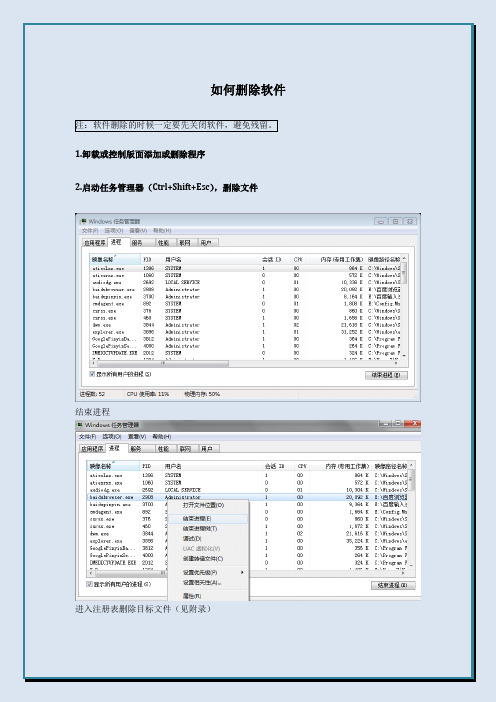Select baidupinyin.exe row in upper Task Manager
Screen dimensions: 496x702
(245, 297)
